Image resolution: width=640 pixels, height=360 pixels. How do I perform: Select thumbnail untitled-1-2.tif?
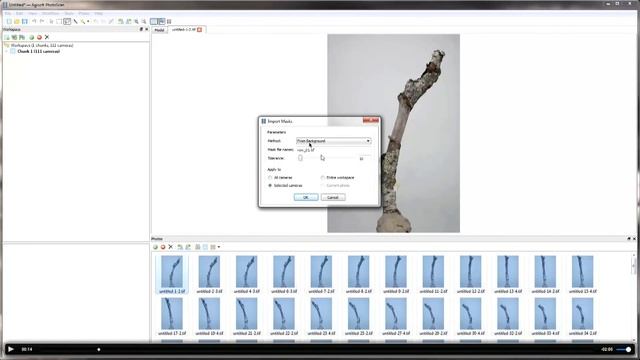point(172,274)
